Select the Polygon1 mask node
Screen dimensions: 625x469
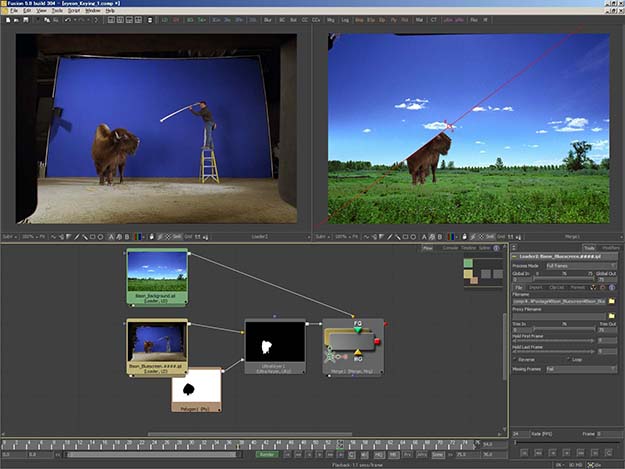(x=196, y=388)
